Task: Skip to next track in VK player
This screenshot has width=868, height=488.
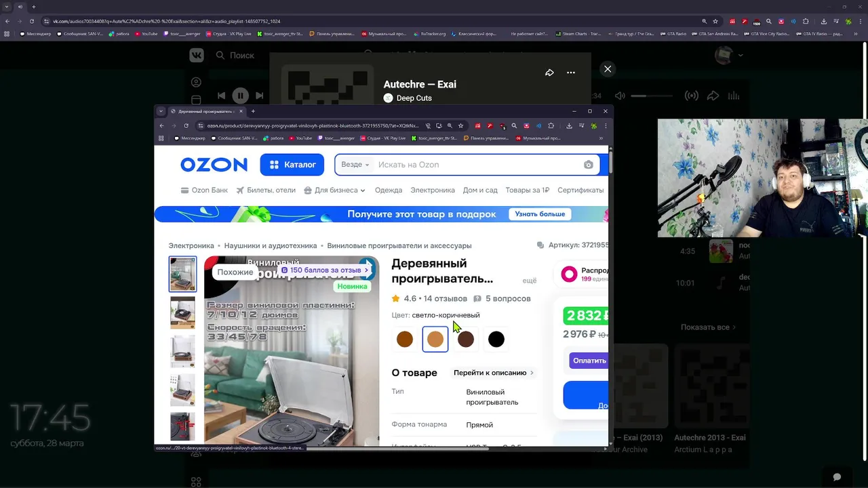Action: (x=259, y=96)
